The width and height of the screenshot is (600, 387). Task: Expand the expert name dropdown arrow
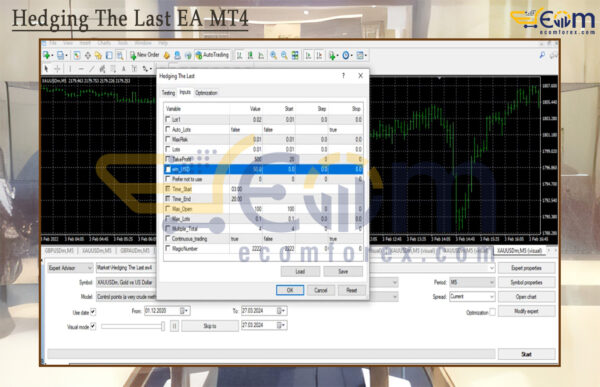(491, 268)
